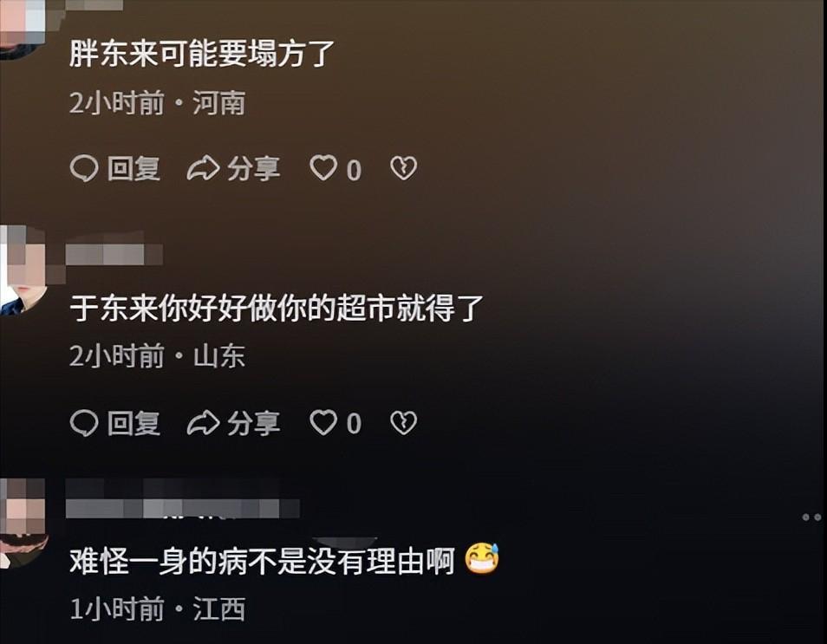This screenshot has width=827, height=644.
Task: Click reply speech-bubble icon on Henan comment
Action: 84,169
